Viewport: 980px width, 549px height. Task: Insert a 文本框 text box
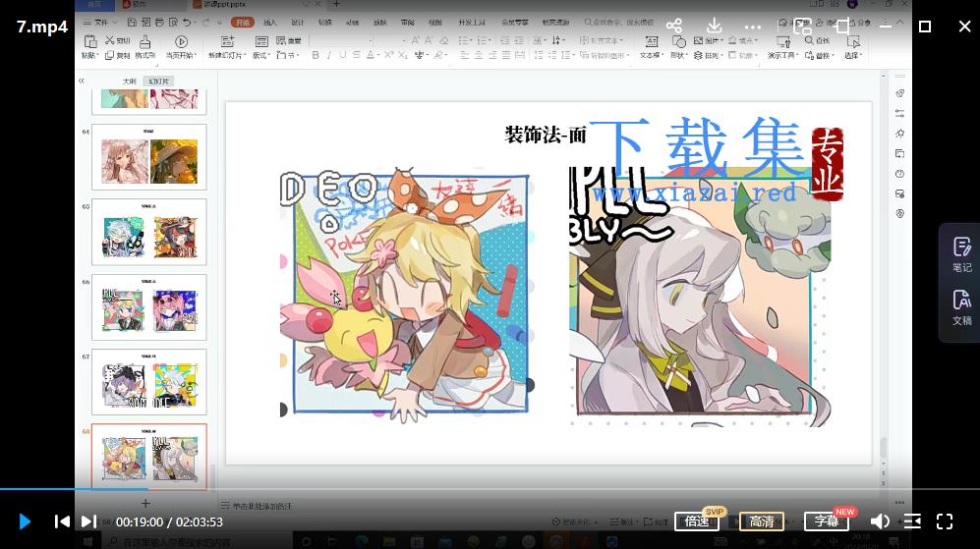652,47
